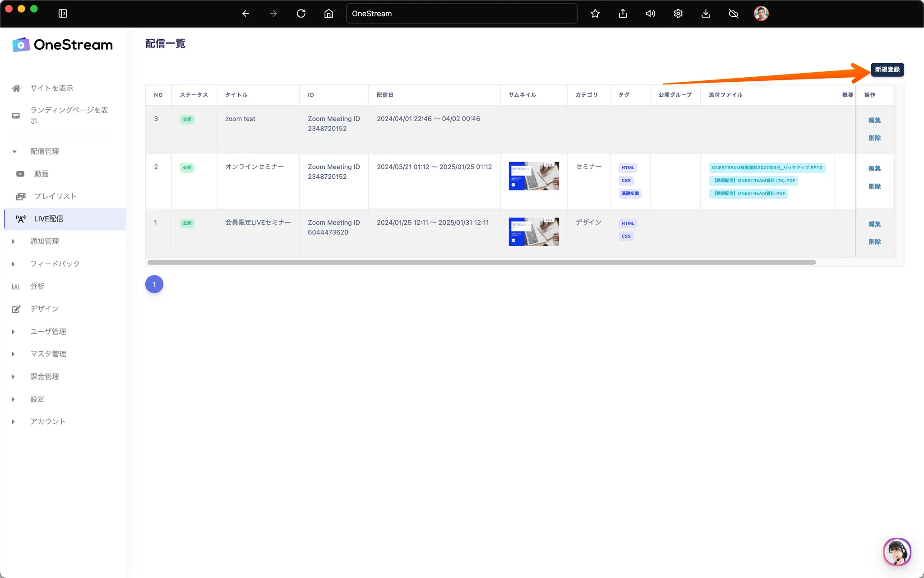
Task: Bookmark page with star icon
Action: click(x=595, y=14)
